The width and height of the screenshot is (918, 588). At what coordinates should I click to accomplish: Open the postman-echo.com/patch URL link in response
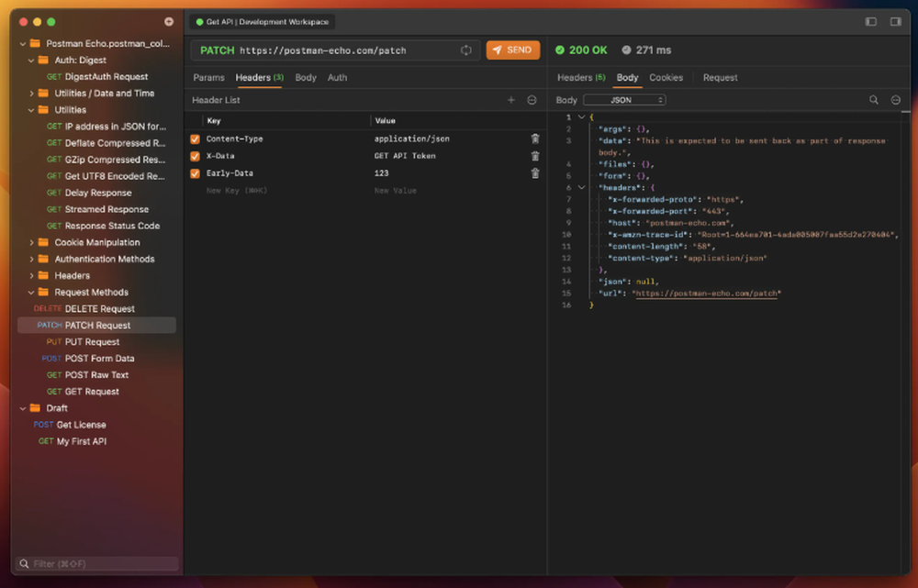(x=708, y=294)
